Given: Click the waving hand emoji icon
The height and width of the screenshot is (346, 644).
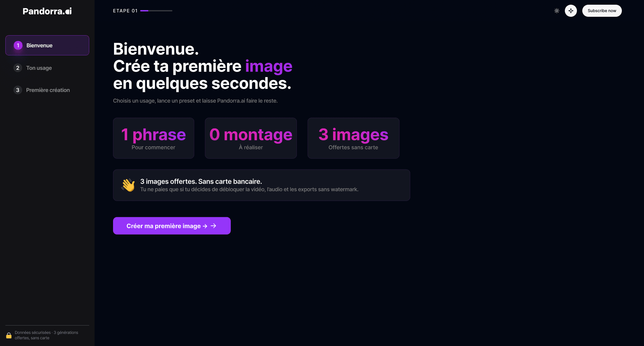Looking at the screenshot, I should (x=128, y=185).
